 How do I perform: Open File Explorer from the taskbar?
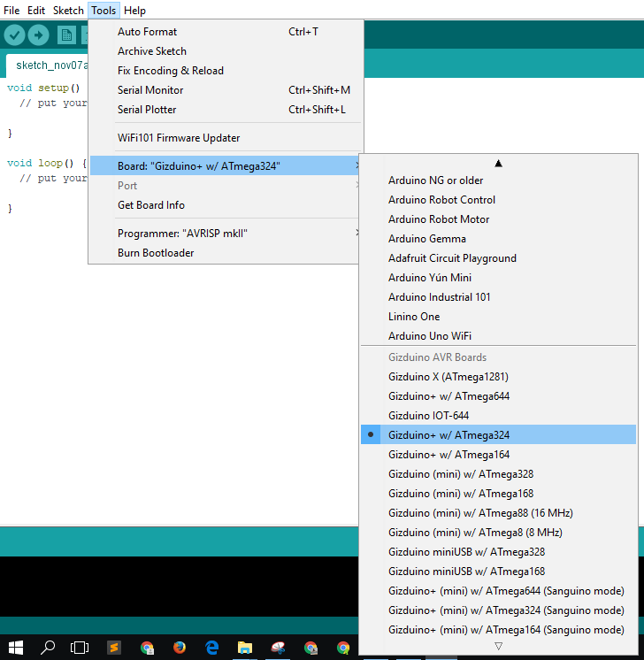click(x=245, y=648)
